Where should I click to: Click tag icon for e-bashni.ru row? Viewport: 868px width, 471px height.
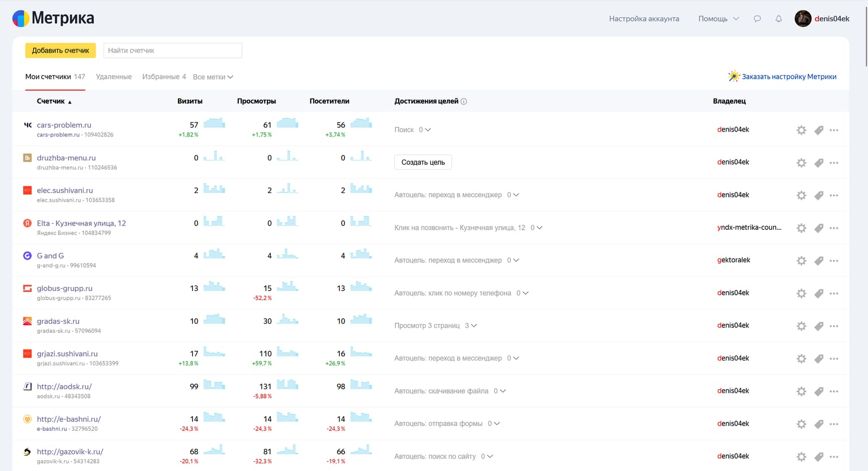819,424
